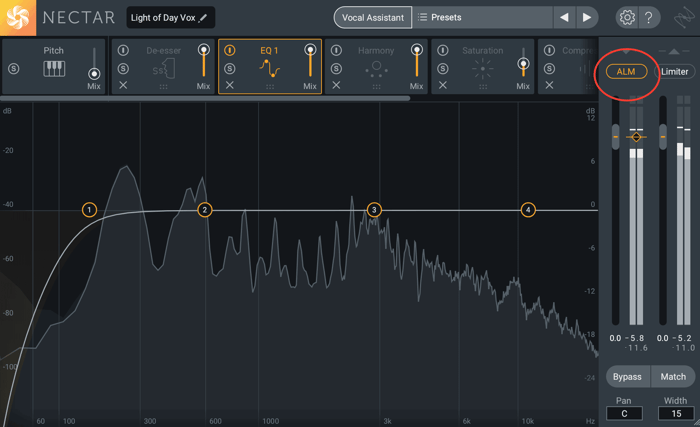This screenshot has width=700, height=427.
Task: Toggle power on the Compressor module
Action: 549,50
